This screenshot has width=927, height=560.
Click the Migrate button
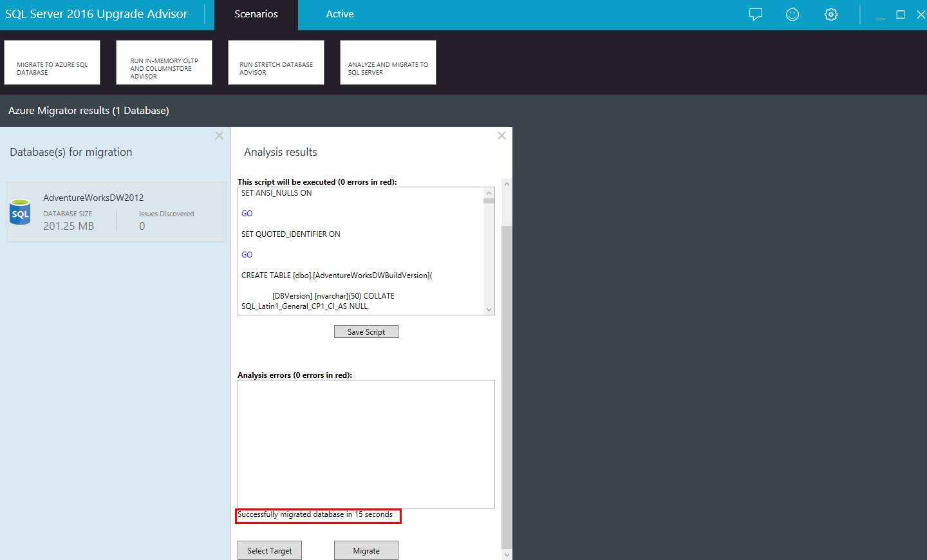tap(366, 550)
